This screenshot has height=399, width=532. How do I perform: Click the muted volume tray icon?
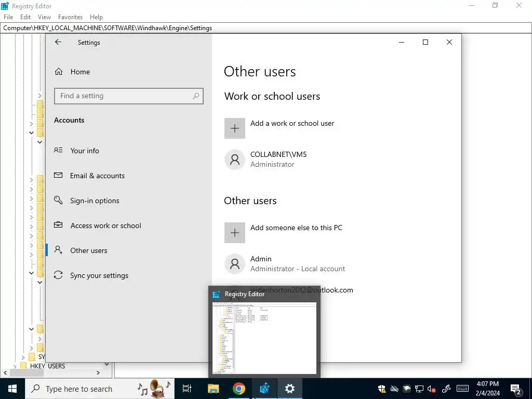coord(432,389)
